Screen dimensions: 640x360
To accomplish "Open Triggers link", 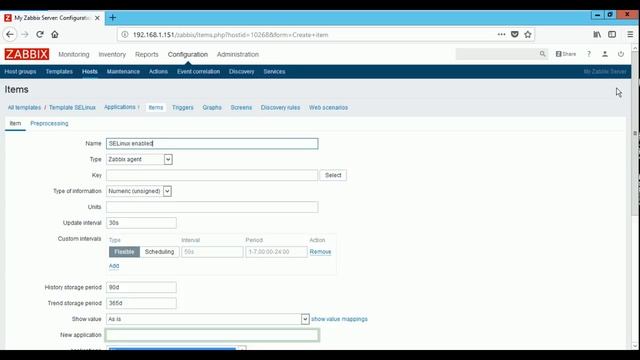I will tap(182, 108).
